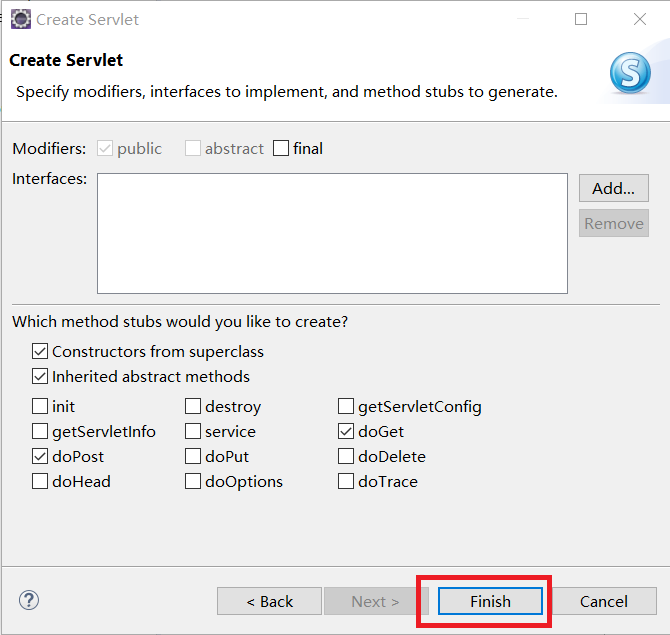Uncheck Inherited abstract methods
The width and height of the screenshot is (670, 635).
tap(40, 377)
